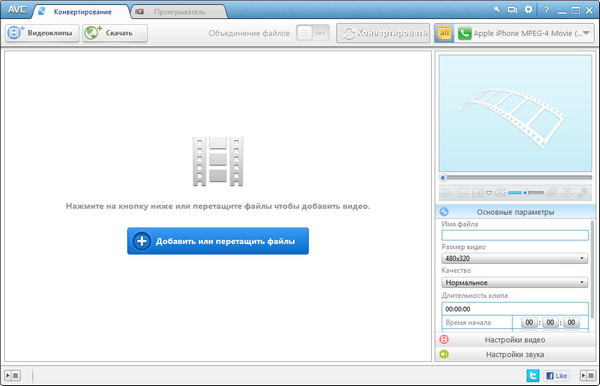Screen dimensions: 600x386
Task: Click the bottom-left panel toggle icon
Action: (x=13, y=376)
